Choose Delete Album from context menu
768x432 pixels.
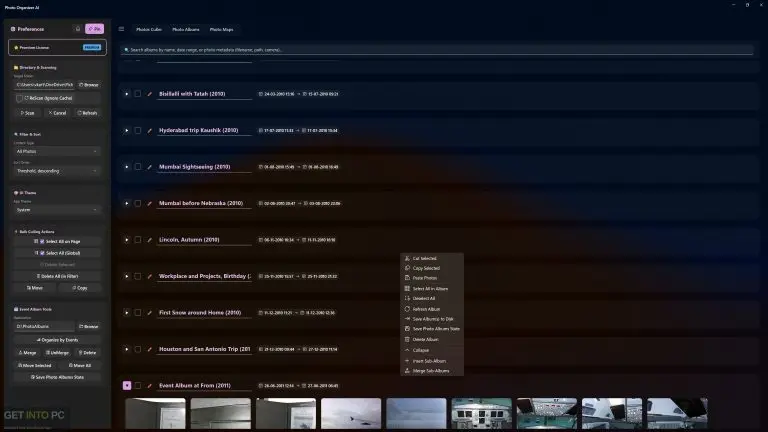tap(432, 339)
